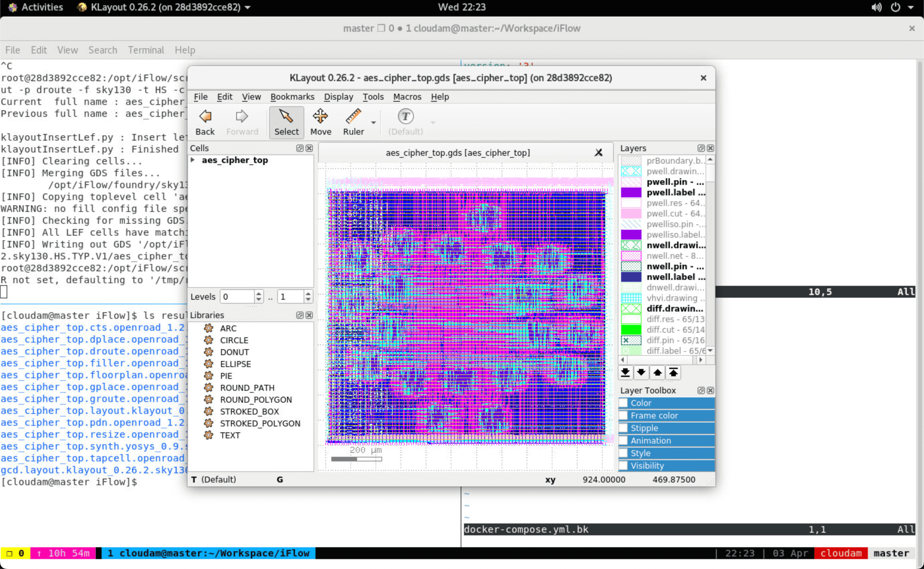Increase the Levels to value
The image size is (924, 569).
click(x=308, y=293)
